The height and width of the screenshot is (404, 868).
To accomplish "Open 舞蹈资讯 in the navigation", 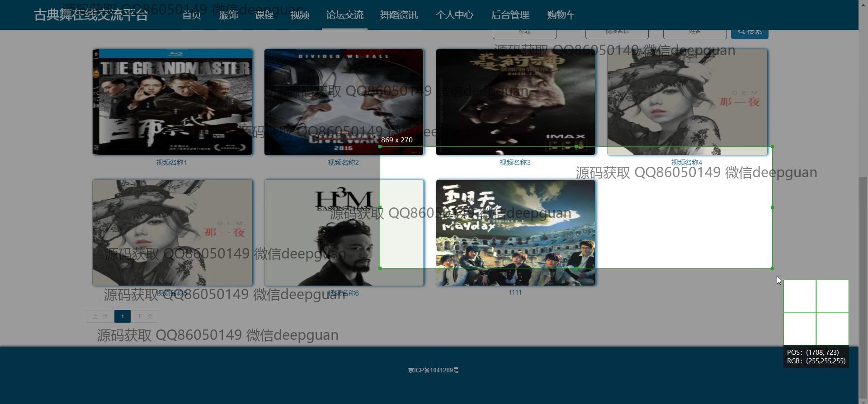I will [399, 15].
